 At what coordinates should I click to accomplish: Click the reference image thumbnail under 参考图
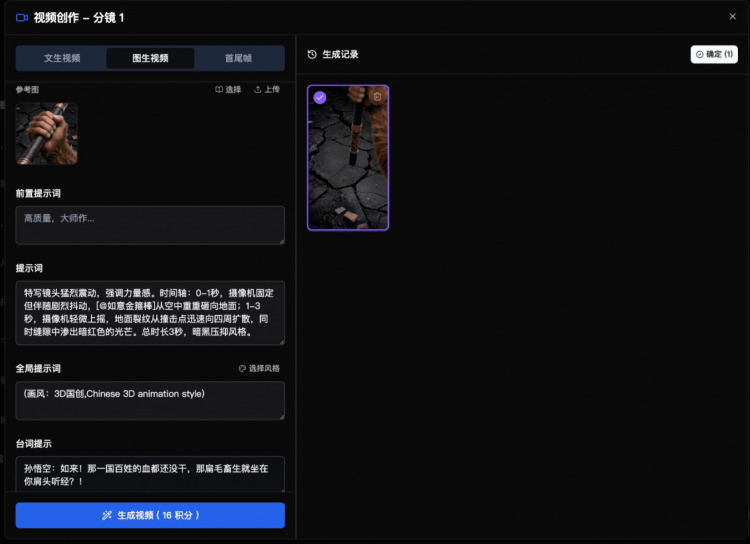46,133
